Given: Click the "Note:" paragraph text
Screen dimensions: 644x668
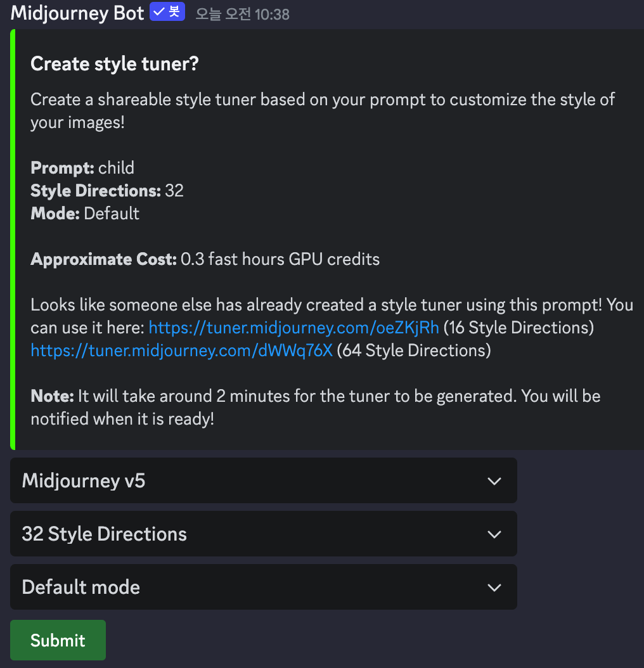Looking at the screenshot, I should (x=315, y=408).
